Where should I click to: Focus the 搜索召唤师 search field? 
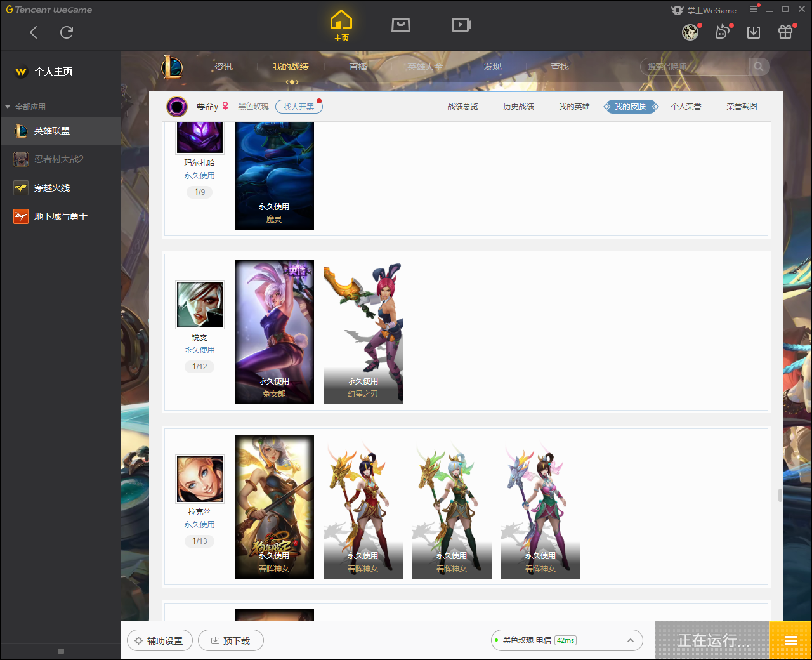pos(695,67)
